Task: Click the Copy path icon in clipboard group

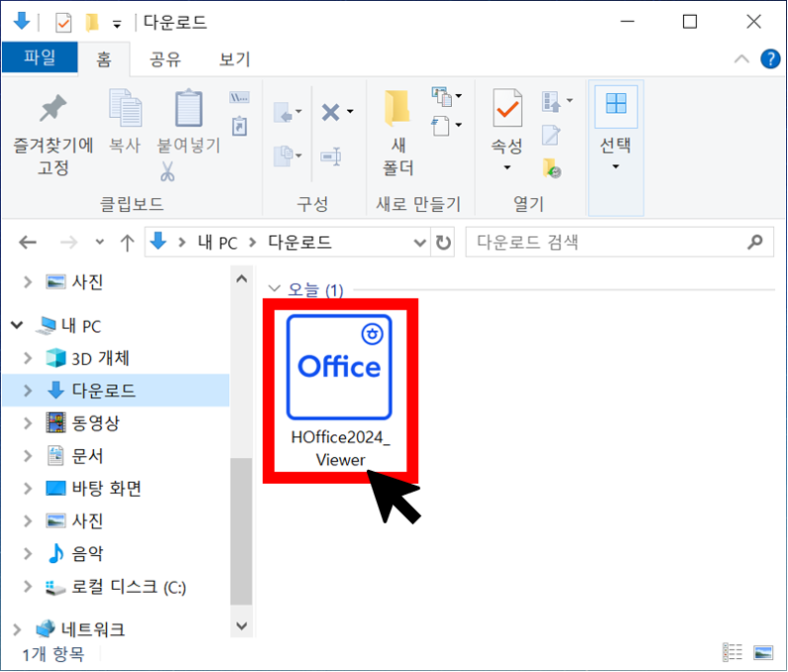Action: pos(239,97)
